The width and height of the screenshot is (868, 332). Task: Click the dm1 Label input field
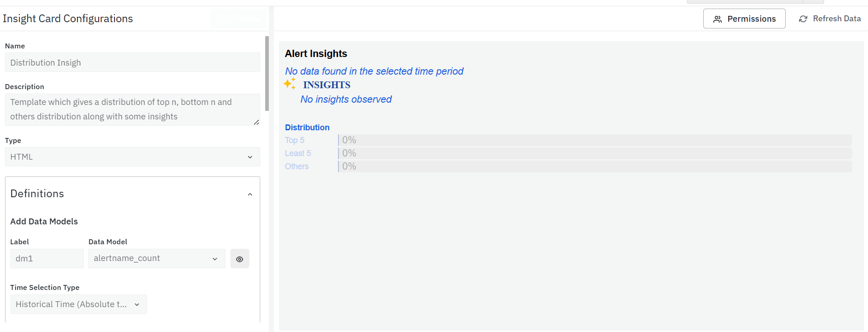pyautogui.click(x=47, y=259)
